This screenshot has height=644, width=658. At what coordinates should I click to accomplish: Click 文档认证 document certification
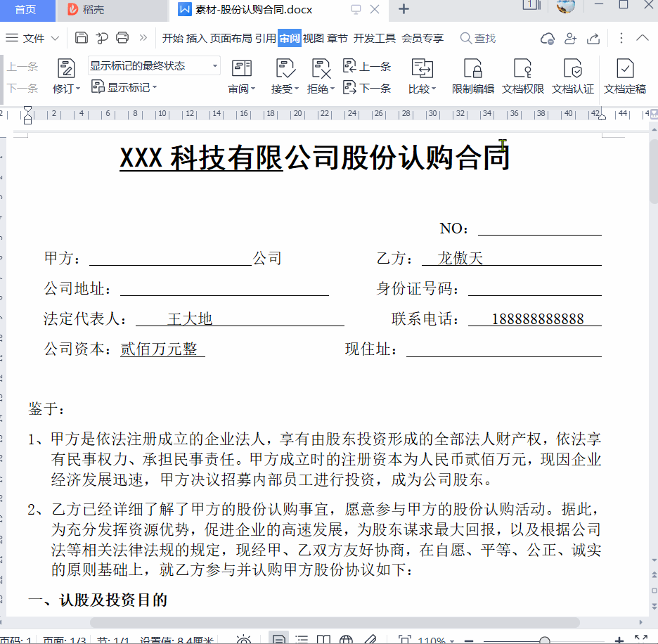pos(572,77)
